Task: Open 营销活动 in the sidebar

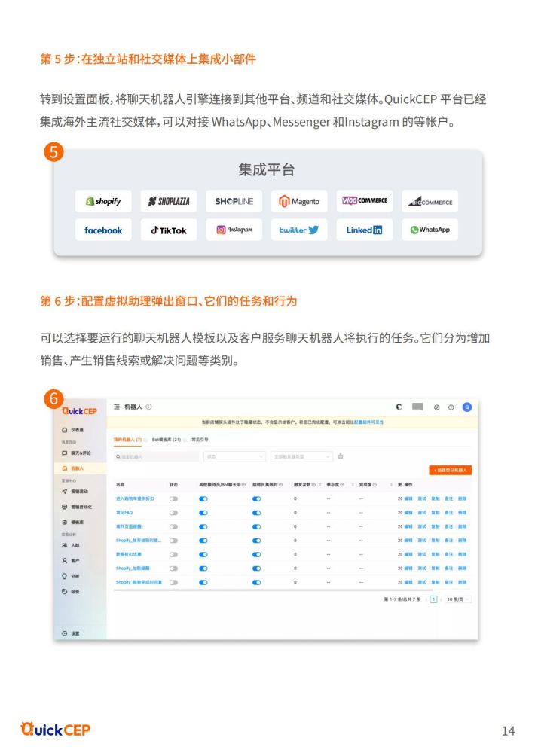Action: tap(75, 491)
